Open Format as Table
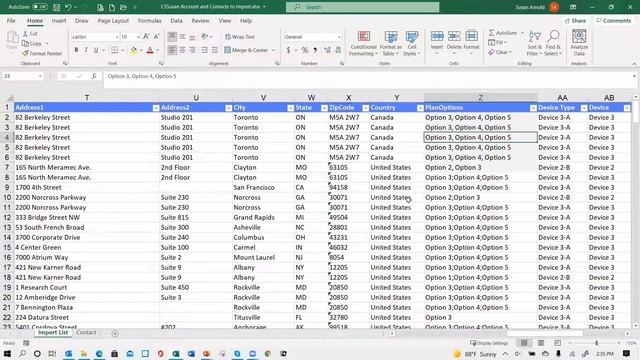This screenshot has height=360, width=640. (x=391, y=43)
